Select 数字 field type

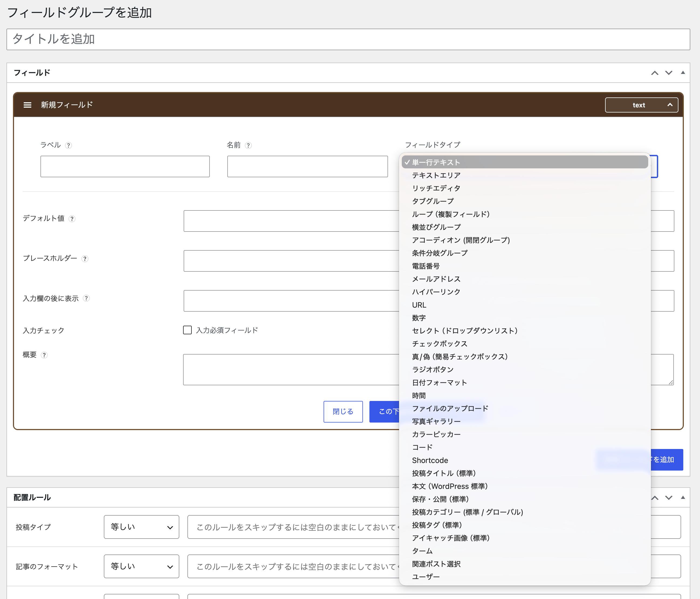[525, 318]
